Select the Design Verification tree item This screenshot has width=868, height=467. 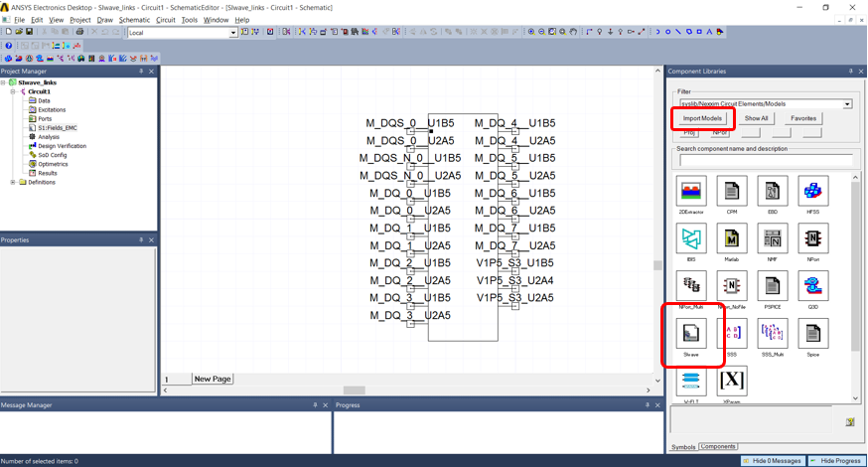pos(58,146)
